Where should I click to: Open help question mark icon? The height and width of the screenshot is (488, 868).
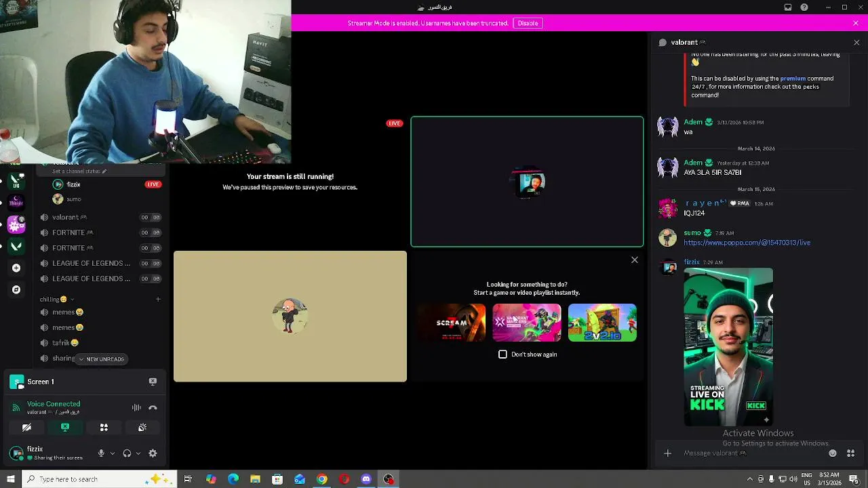pos(804,7)
